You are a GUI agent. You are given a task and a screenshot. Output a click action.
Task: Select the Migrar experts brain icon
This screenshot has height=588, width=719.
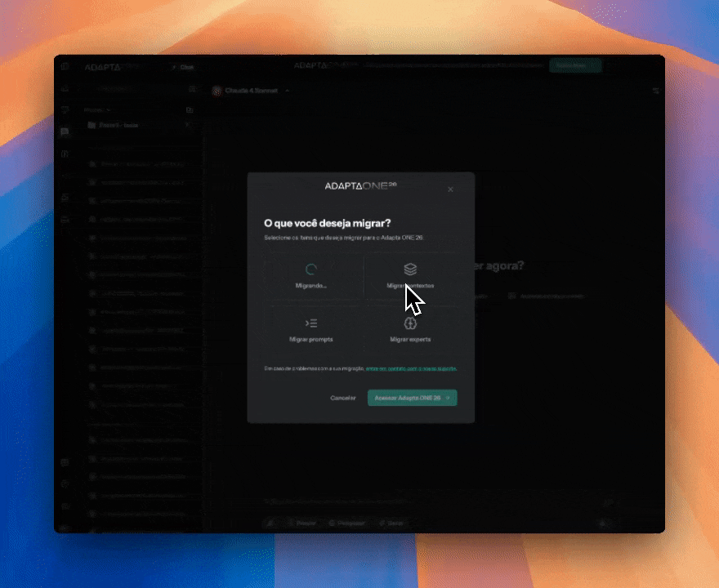click(410, 323)
